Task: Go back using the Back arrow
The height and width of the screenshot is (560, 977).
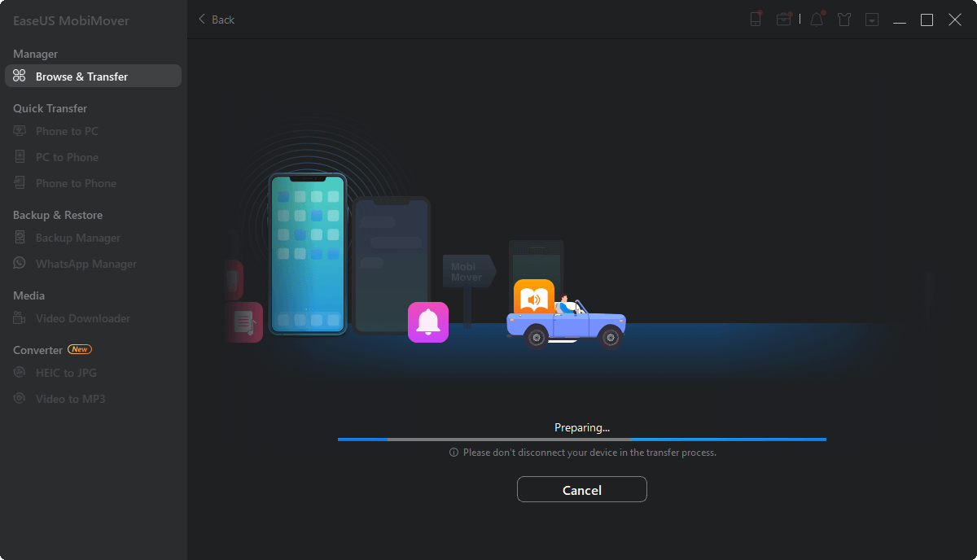Action: pyautogui.click(x=216, y=20)
